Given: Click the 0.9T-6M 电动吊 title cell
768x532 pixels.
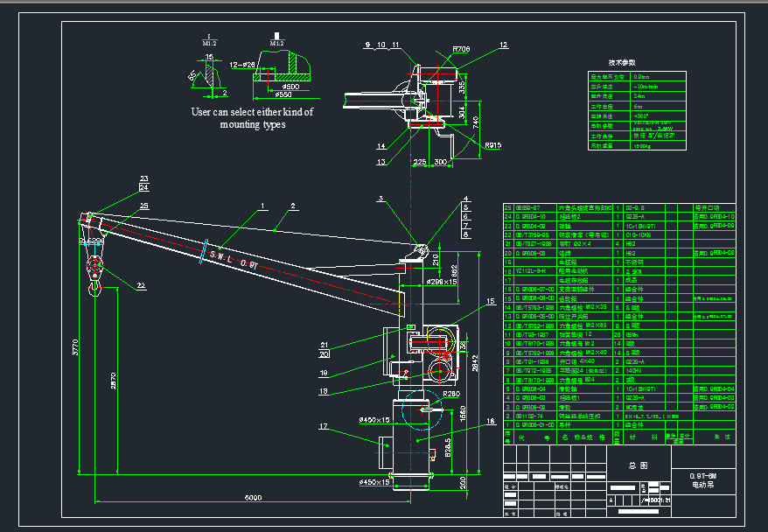Looking at the screenshot, I should 703,480.
